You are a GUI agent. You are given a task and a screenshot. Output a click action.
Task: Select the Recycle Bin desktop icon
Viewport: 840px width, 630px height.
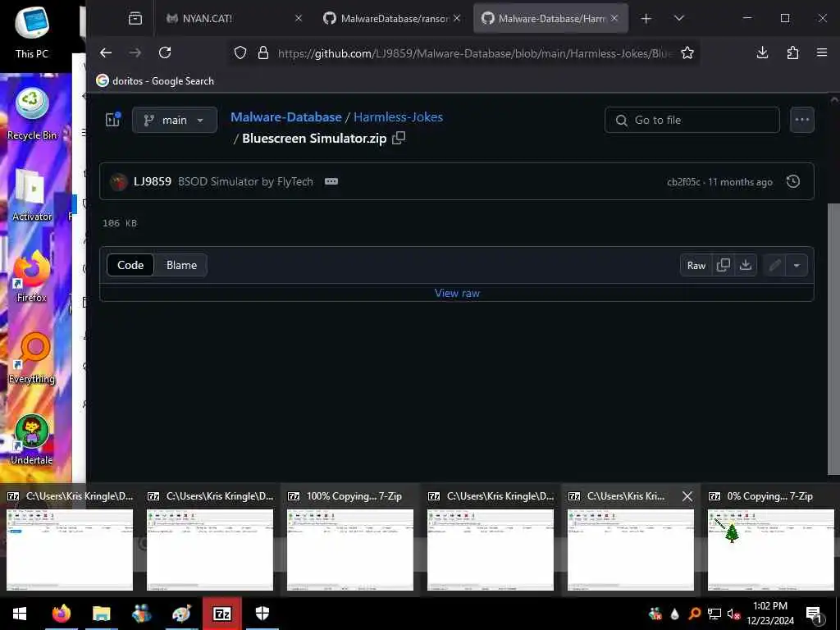coord(32,113)
